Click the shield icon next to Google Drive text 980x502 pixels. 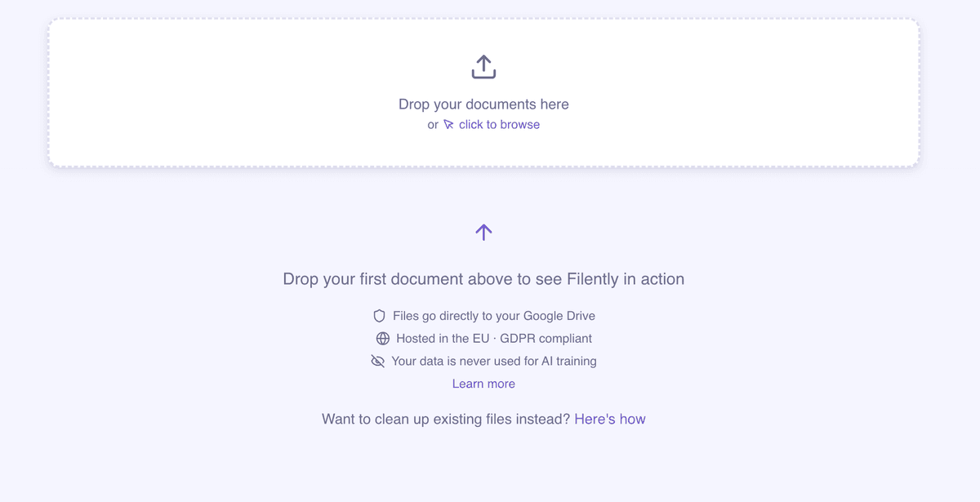click(x=378, y=315)
